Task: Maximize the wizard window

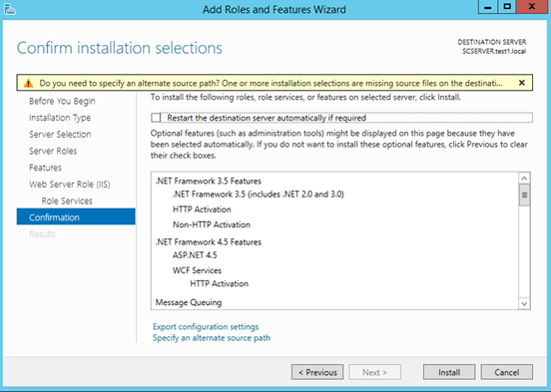Action: click(x=507, y=7)
